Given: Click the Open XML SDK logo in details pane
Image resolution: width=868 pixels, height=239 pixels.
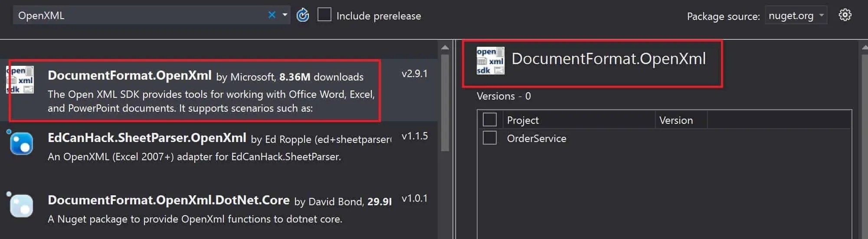Looking at the screenshot, I should point(490,61).
